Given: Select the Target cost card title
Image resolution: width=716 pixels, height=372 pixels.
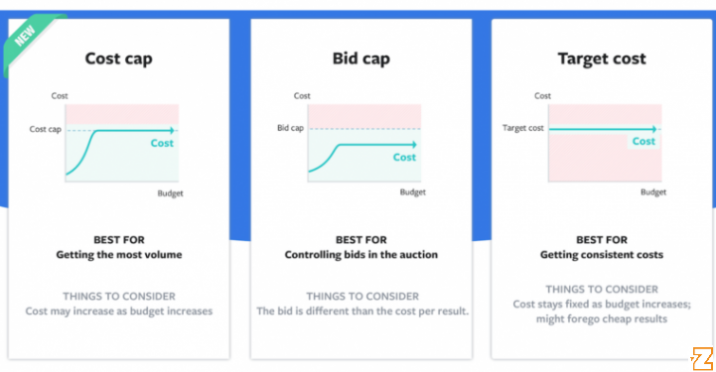Looking at the screenshot, I should click(x=602, y=58).
